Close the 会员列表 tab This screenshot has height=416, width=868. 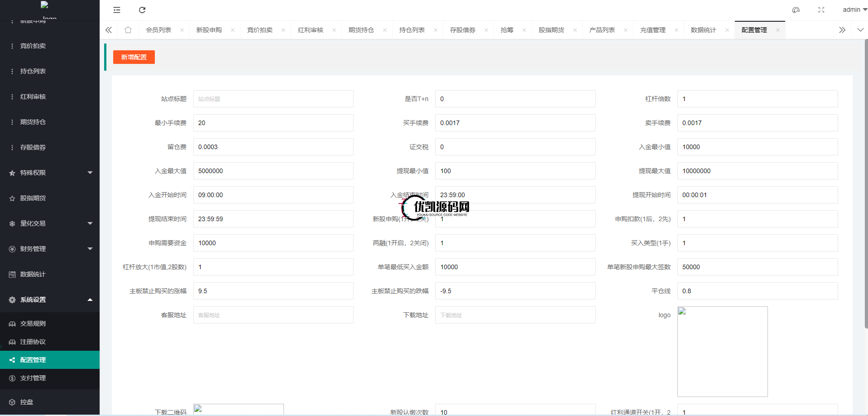(x=182, y=30)
